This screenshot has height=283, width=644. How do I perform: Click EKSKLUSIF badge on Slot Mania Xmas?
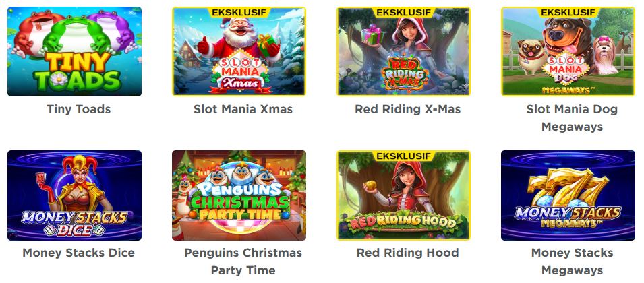pyautogui.click(x=239, y=13)
